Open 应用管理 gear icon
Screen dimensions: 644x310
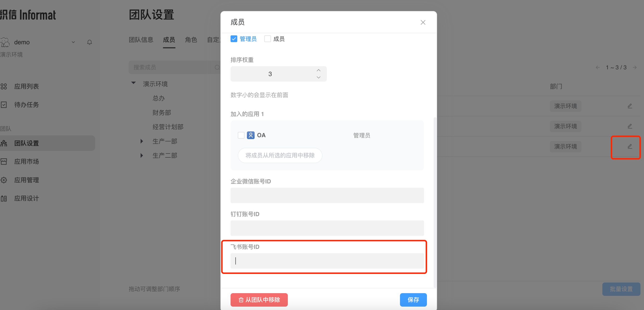(4, 180)
